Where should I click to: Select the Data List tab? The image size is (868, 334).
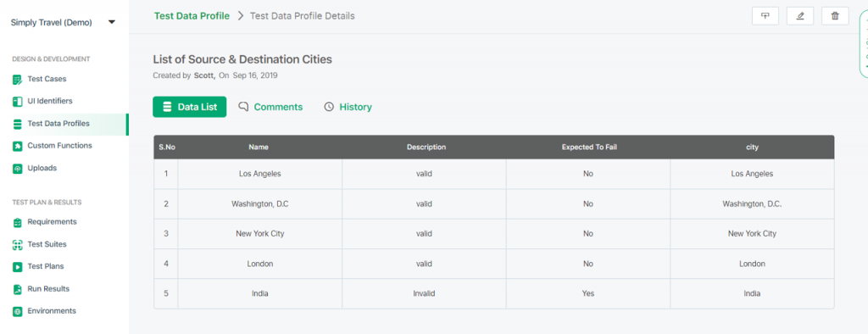point(189,107)
